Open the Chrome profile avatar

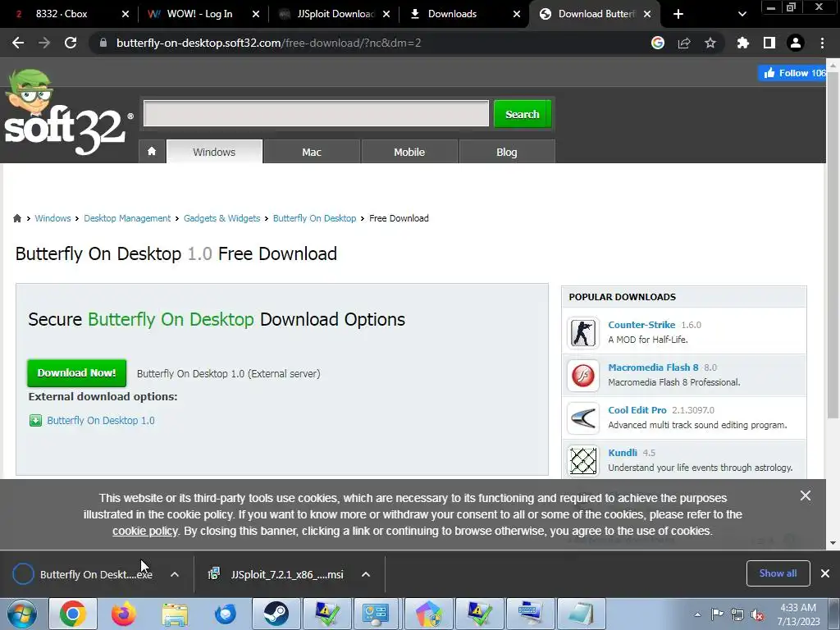coord(796,43)
